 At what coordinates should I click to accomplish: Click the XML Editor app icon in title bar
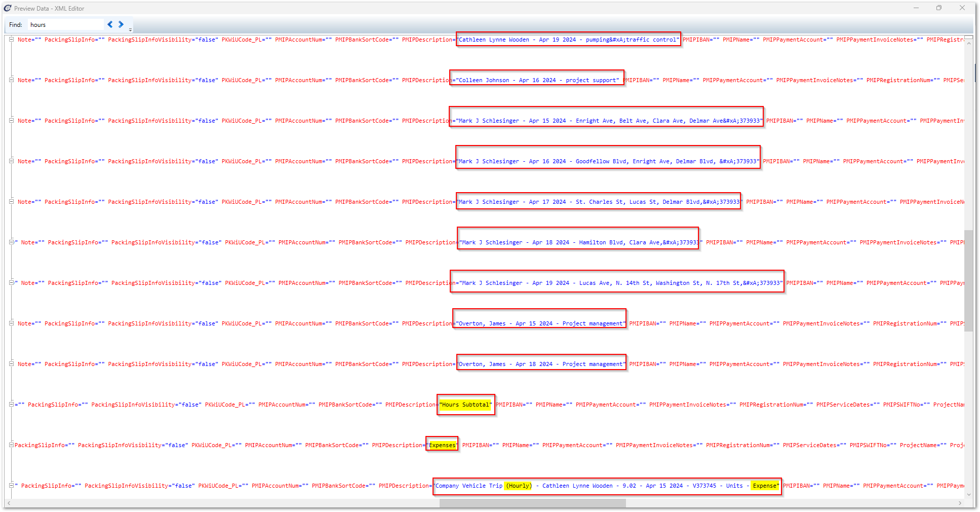click(x=8, y=8)
